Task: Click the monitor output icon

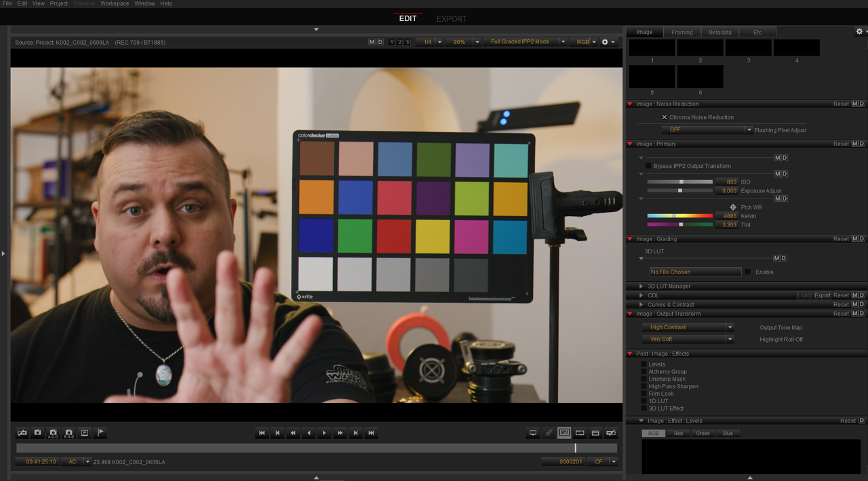Action: click(x=533, y=432)
